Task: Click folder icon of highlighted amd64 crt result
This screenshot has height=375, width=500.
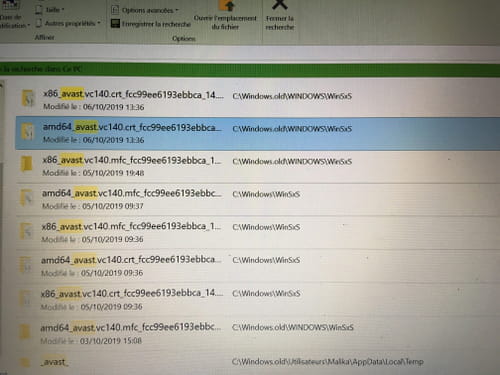Action: 28,132
